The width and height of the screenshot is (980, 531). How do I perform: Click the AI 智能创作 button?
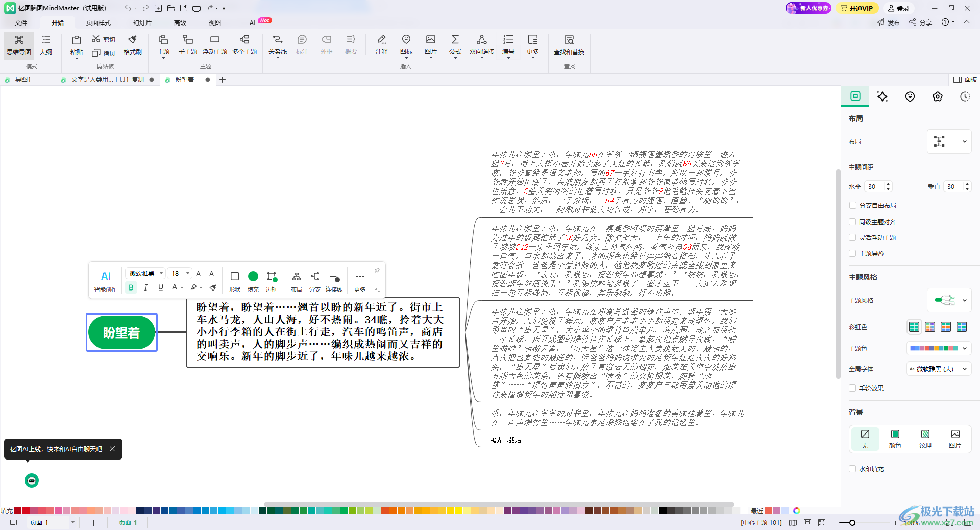pos(106,281)
